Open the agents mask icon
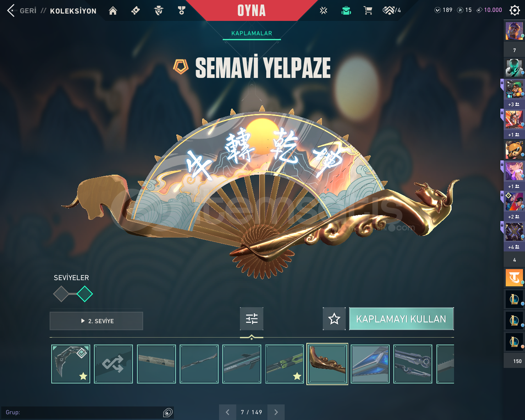Screen dimensions: 525x420 (159, 11)
